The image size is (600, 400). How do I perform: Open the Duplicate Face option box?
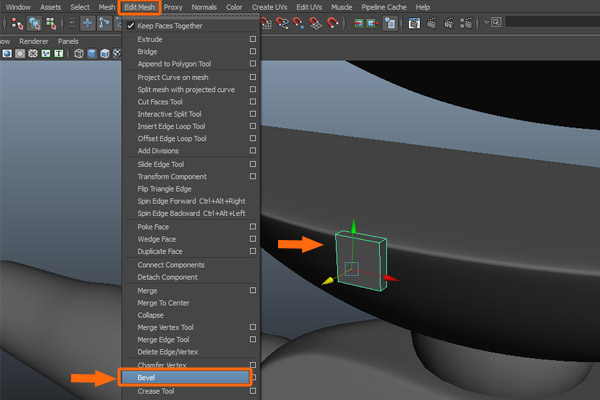(x=252, y=252)
